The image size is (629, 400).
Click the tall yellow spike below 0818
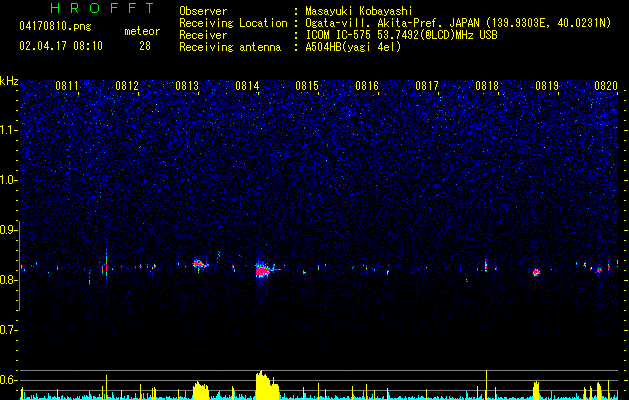(x=486, y=385)
